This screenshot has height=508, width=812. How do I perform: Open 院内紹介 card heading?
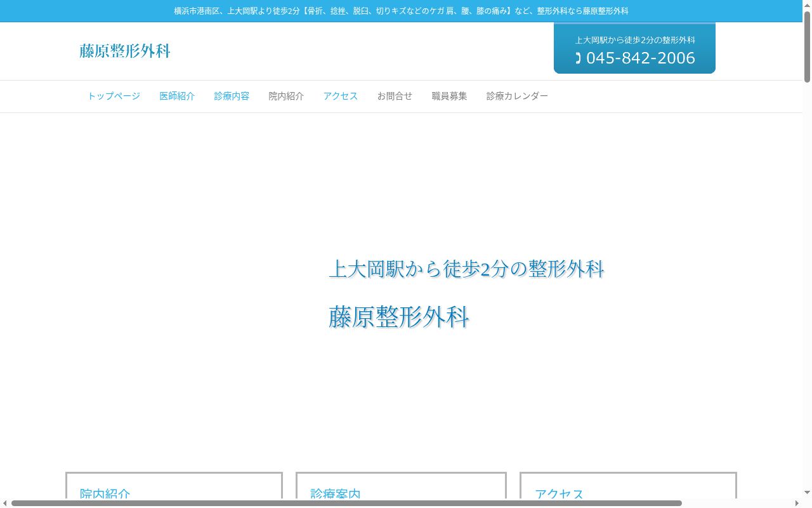tap(105, 493)
